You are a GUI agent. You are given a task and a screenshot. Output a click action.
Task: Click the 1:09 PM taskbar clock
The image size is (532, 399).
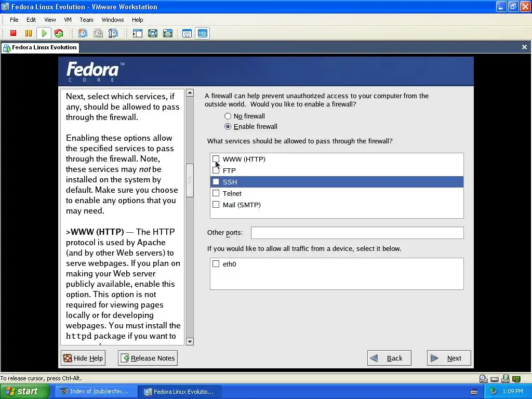tap(513, 392)
